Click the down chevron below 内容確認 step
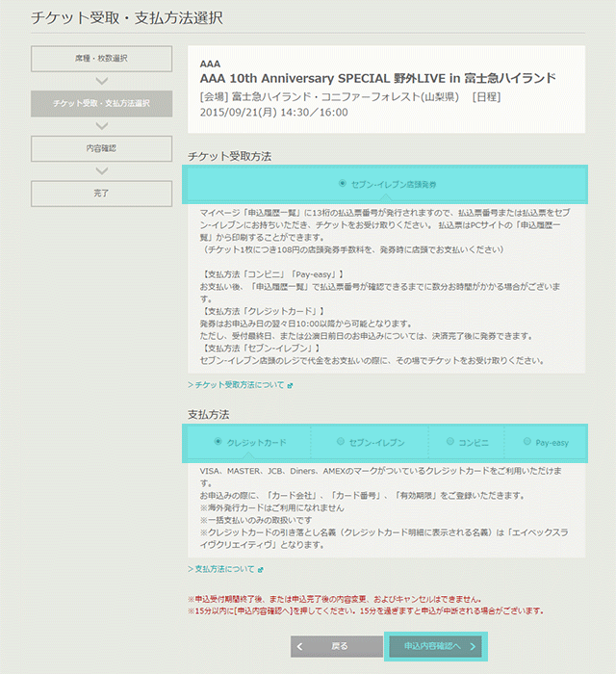 tap(102, 170)
